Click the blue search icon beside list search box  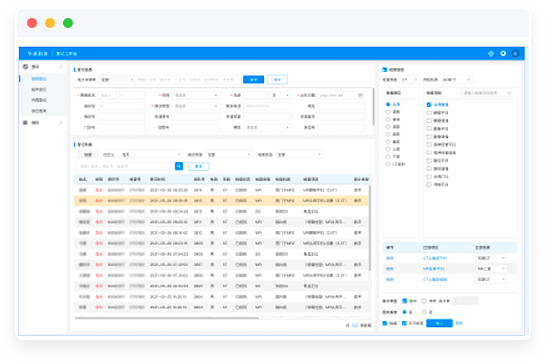pos(179,166)
